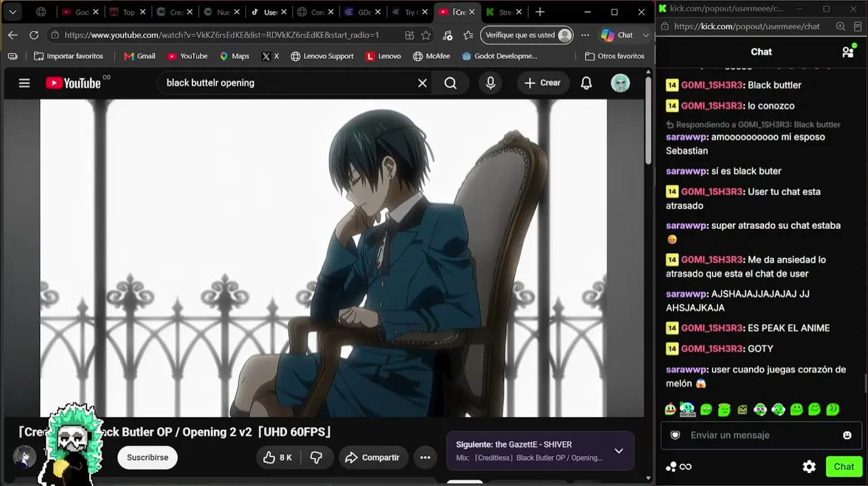
Task: Click the Black Butler video player
Action: [323, 258]
